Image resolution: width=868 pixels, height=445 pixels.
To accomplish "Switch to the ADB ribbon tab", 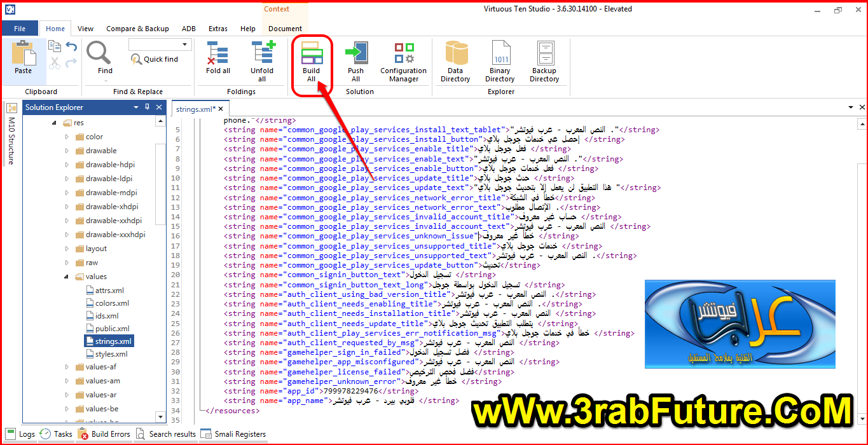I will click(x=189, y=29).
